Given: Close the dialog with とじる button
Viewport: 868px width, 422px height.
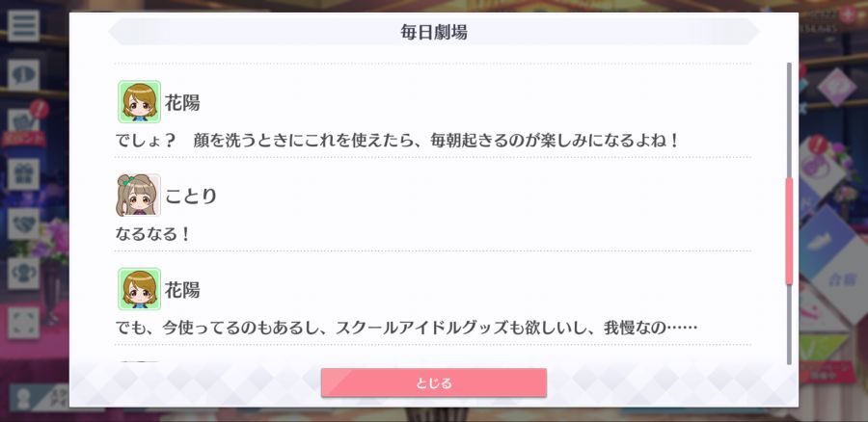Looking at the screenshot, I should (x=433, y=382).
